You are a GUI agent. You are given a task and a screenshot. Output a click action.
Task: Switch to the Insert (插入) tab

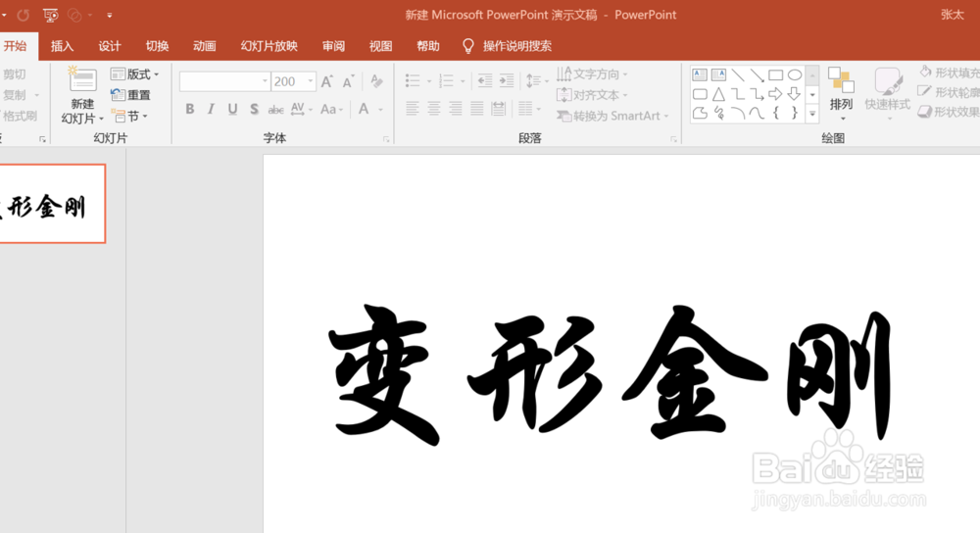pos(62,46)
